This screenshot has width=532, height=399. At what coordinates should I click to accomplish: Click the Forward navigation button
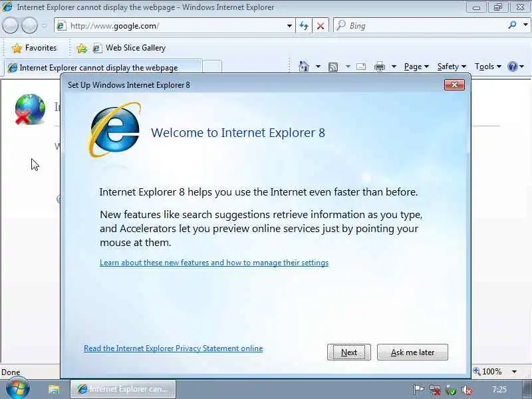[x=29, y=26]
